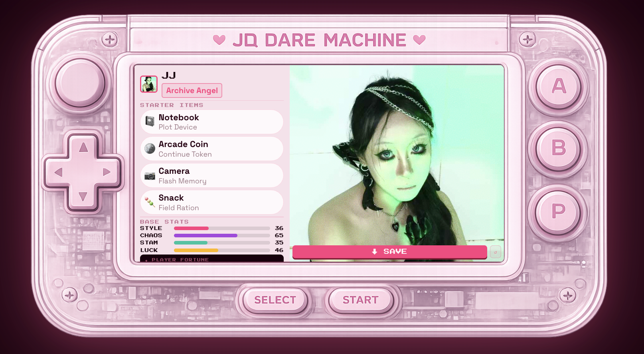Viewport: 644px width, 354px height.
Task: Click the 'Continue Token' subtitle
Action: (185, 154)
